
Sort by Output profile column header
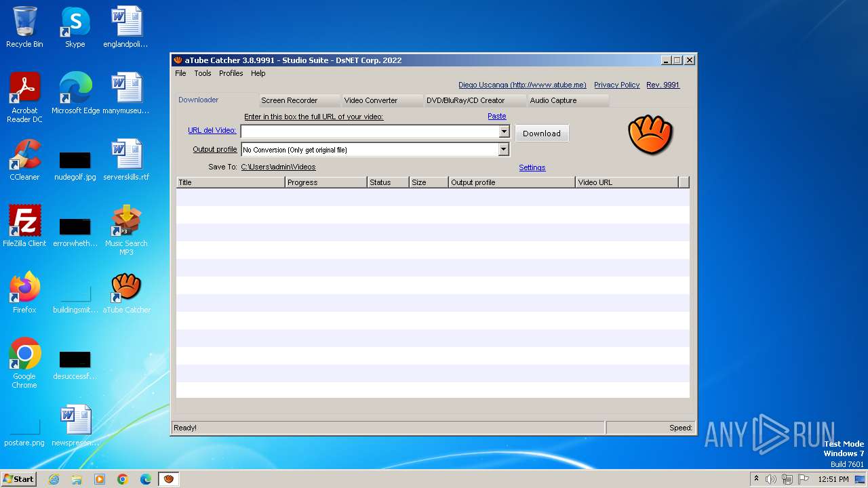point(512,182)
